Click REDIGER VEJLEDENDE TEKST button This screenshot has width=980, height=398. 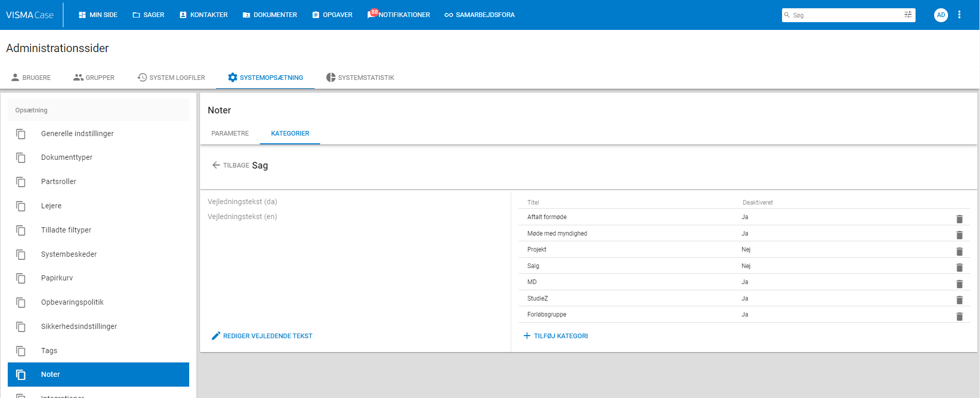pyautogui.click(x=262, y=336)
